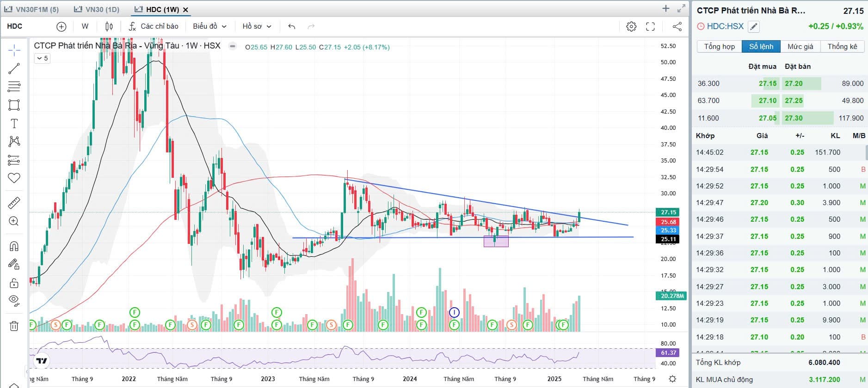Screen dimensions: 868x388
Task: Select best bid price 27.15 in order book
Action: pos(768,84)
